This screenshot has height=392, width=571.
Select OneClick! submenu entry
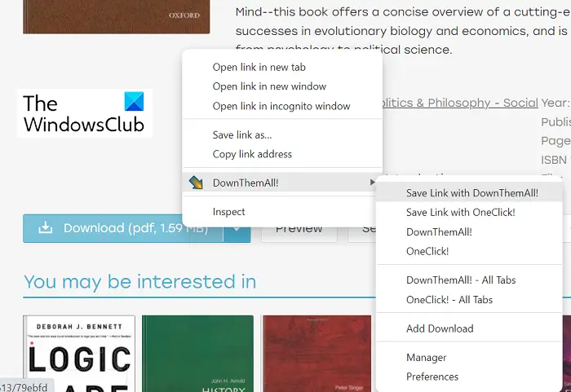(469, 251)
